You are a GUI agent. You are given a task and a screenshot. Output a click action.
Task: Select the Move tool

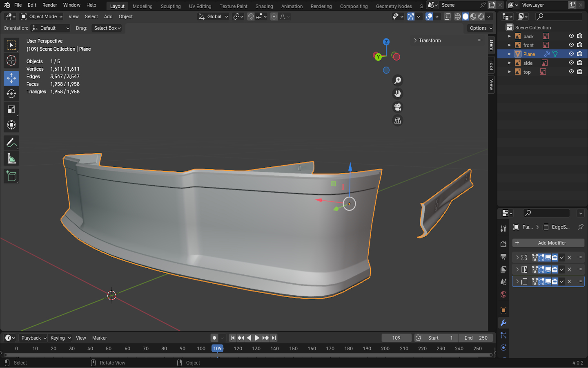coord(11,78)
